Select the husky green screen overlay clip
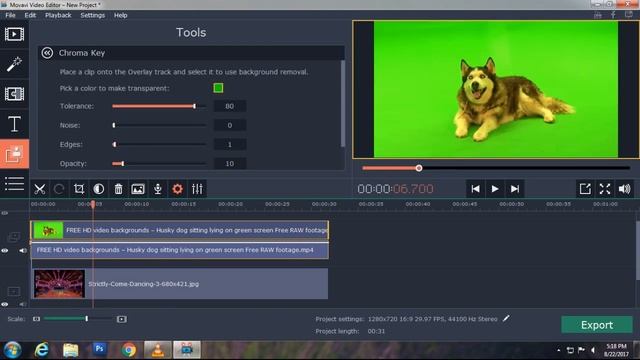Viewport: 640px width, 360px height. pos(180,230)
